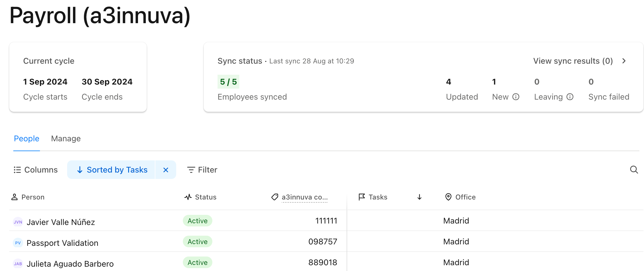Open Julieta Aguado Barbero's row
This screenshot has height=271, width=644.
[x=326, y=262]
